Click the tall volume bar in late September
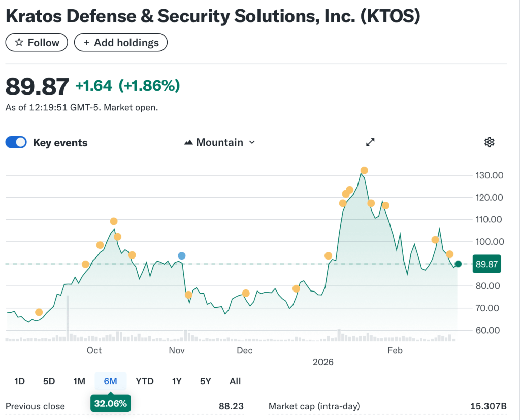520x420 pixels. click(x=67, y=318)
